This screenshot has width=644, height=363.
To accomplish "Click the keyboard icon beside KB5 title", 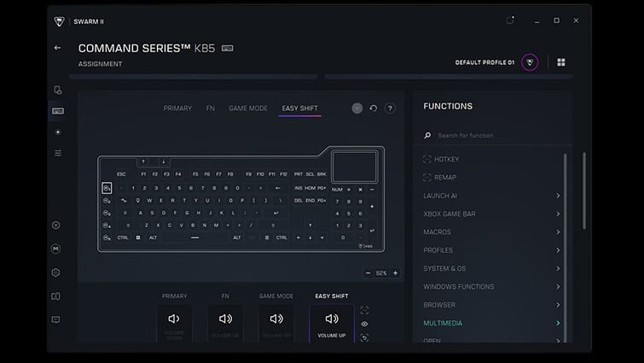I will point(227,48).
